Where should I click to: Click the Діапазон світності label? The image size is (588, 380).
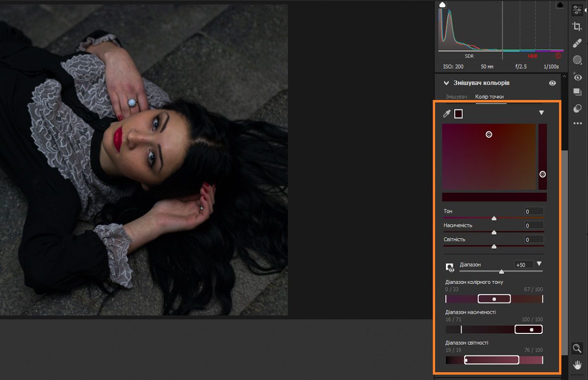click(466, 343)
